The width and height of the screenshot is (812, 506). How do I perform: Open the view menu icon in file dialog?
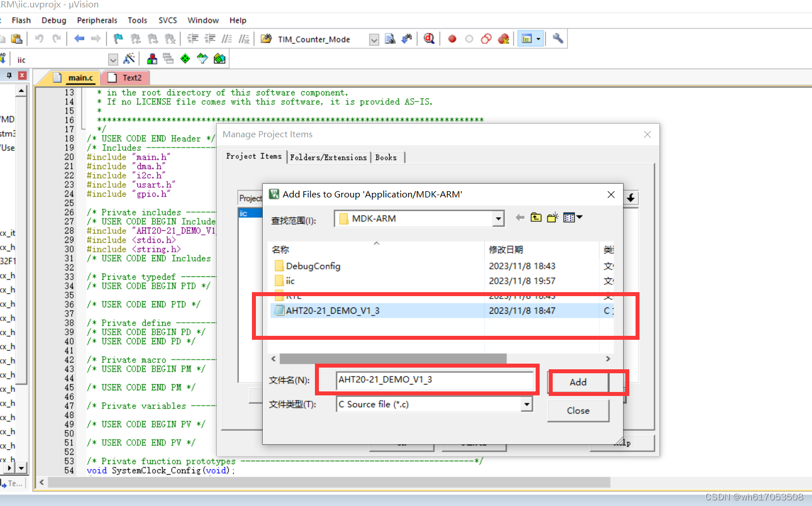click(573, 217)
